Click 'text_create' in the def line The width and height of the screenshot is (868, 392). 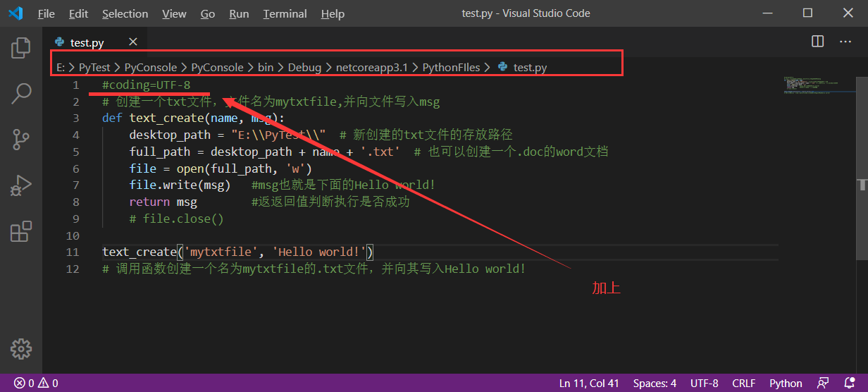pyautogui.click(x=166, y=118)
